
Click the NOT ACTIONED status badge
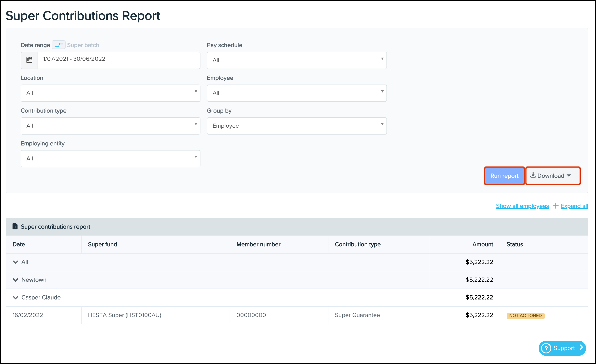click(x=525, y=316)
